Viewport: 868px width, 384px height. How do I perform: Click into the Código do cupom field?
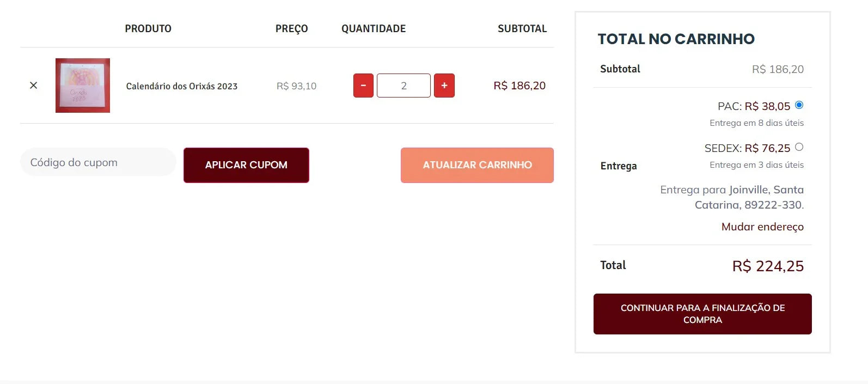coord(98,162)
